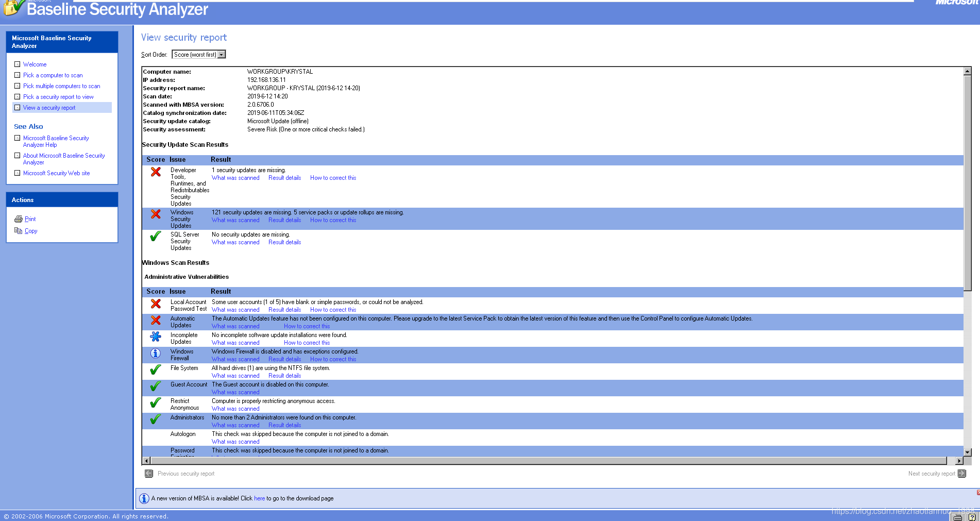980x521 pixels.
Task: Click the bullet icon beside Welcome
Action: click(x=18, y=64)
